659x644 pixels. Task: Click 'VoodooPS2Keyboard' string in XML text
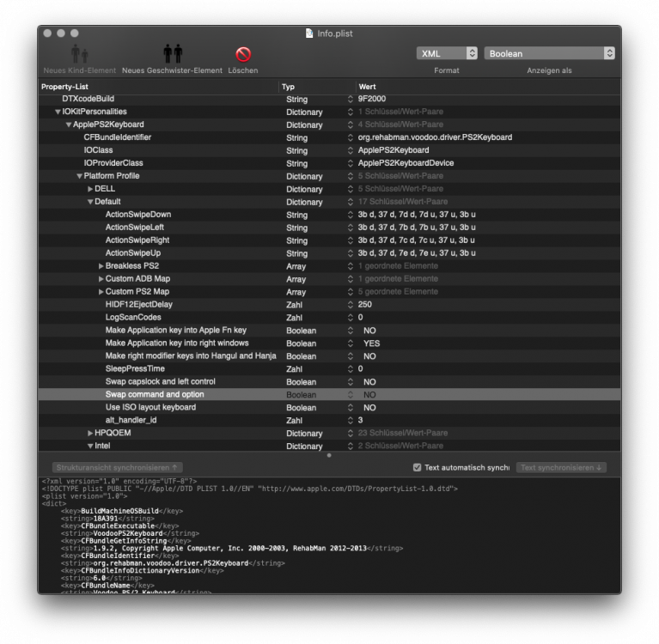click(x=128, y=533)
